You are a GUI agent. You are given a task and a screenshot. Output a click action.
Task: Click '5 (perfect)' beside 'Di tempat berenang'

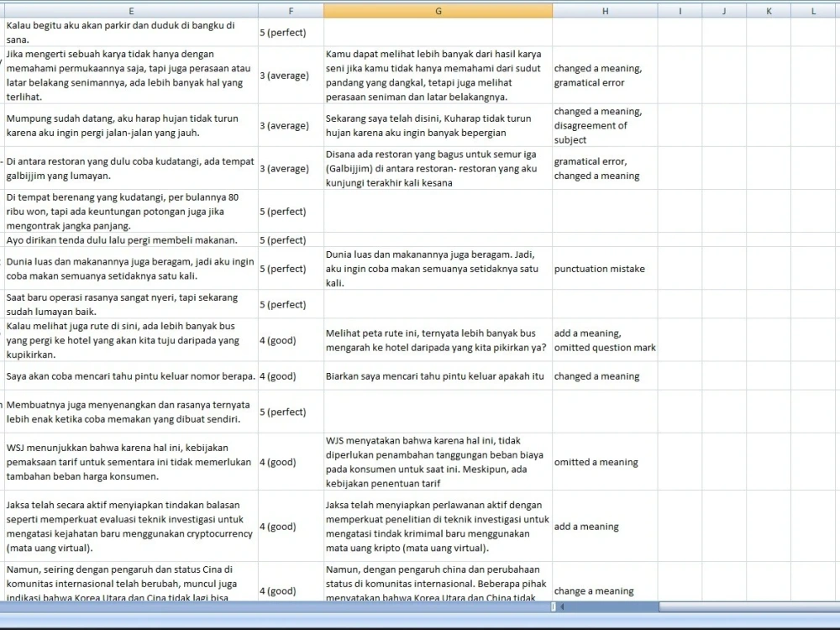(291, 211)
